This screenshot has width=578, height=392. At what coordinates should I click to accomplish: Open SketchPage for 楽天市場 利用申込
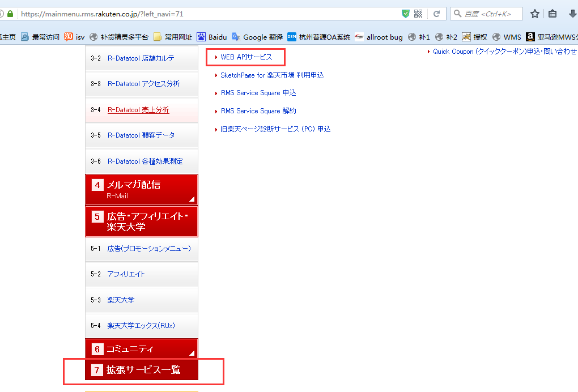coord(272,75)
